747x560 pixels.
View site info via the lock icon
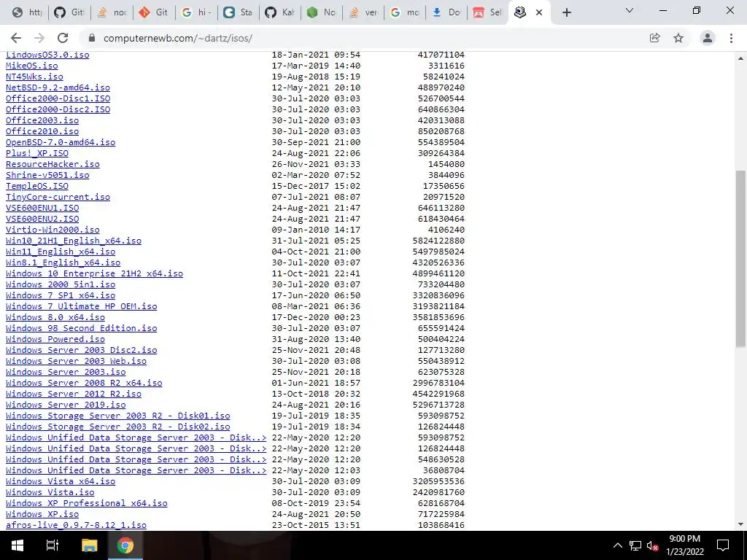pyautogui.click(x=92, y=38)
